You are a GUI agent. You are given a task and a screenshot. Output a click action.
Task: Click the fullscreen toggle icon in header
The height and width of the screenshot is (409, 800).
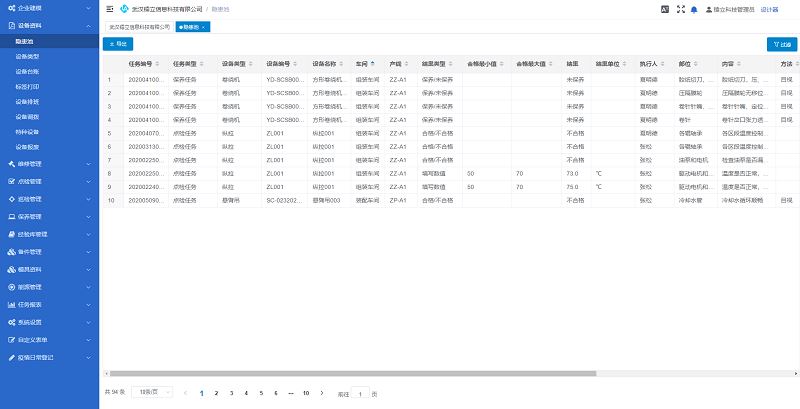click(x=679, y=8)
